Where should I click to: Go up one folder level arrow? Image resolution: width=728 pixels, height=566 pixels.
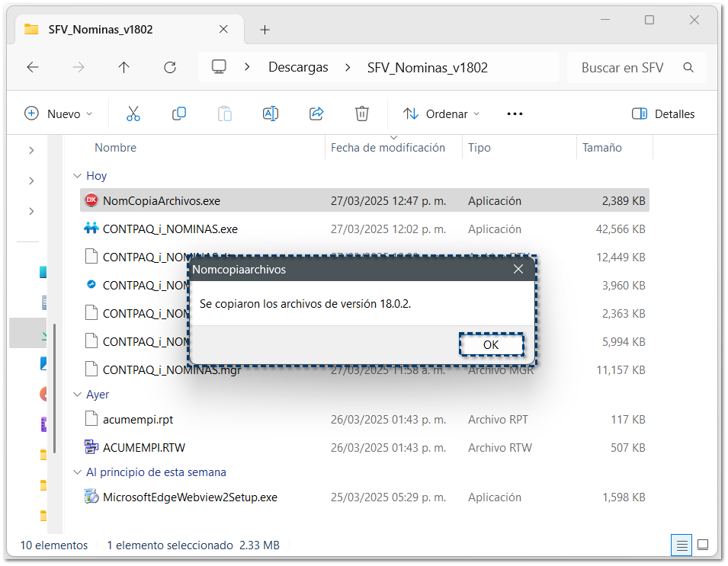(x=124, y=67)
